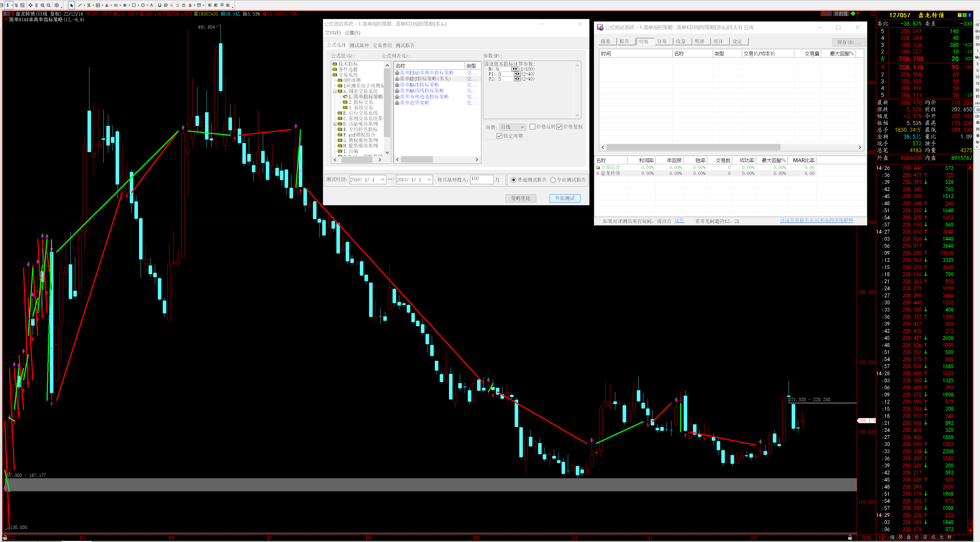
Task: Open the settings gear tool
Action: point(57,5)
